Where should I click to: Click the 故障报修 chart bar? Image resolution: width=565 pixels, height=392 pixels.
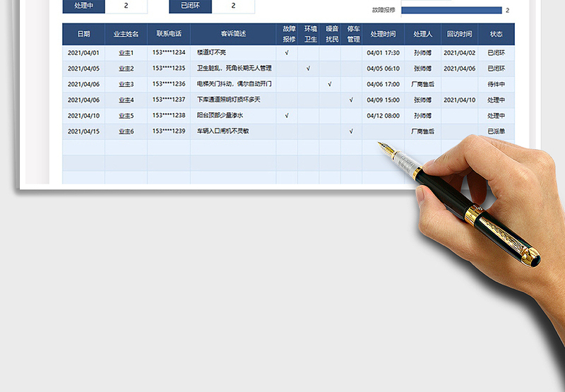pyautogui.click(x=451, y=11)
